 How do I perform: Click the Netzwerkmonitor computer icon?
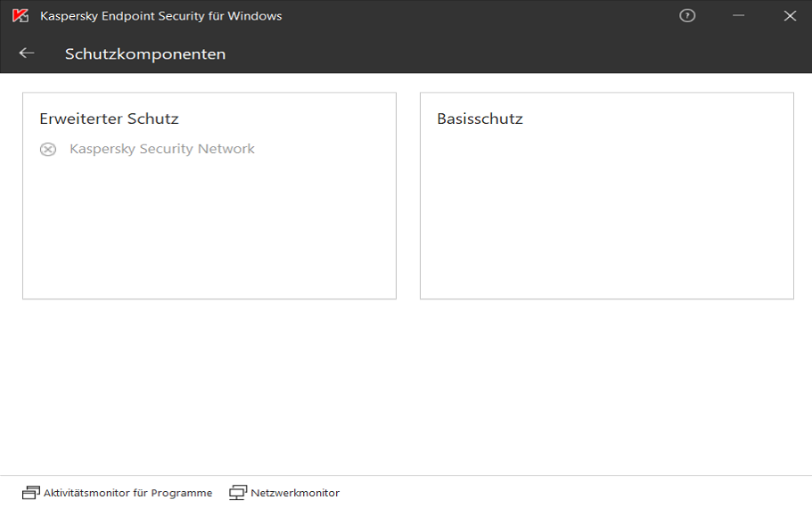click(x=238, y=493)
